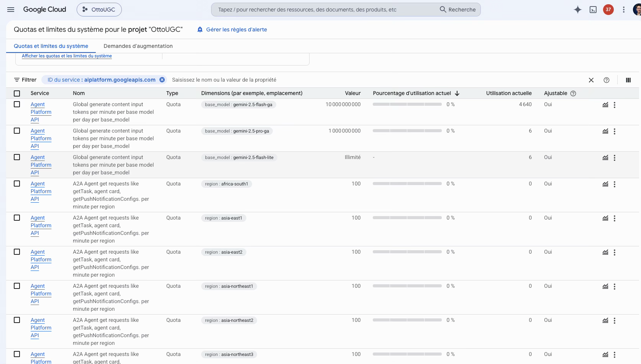Open monitoring chart for africa-south1 quota
Image resolution: width=641 pixels, height=364 pixels.
605,184
